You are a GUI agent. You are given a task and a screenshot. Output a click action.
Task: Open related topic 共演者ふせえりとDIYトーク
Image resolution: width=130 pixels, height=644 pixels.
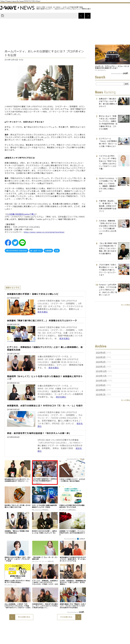[42, 321]
